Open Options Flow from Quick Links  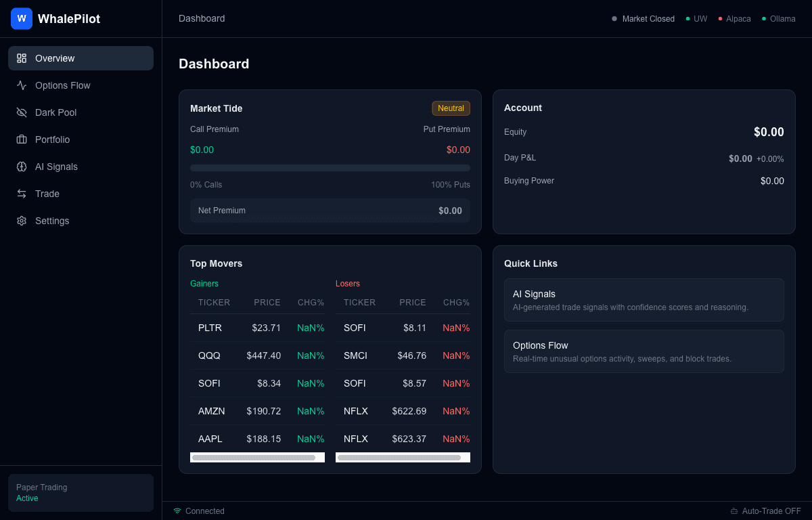click(644, 351)
